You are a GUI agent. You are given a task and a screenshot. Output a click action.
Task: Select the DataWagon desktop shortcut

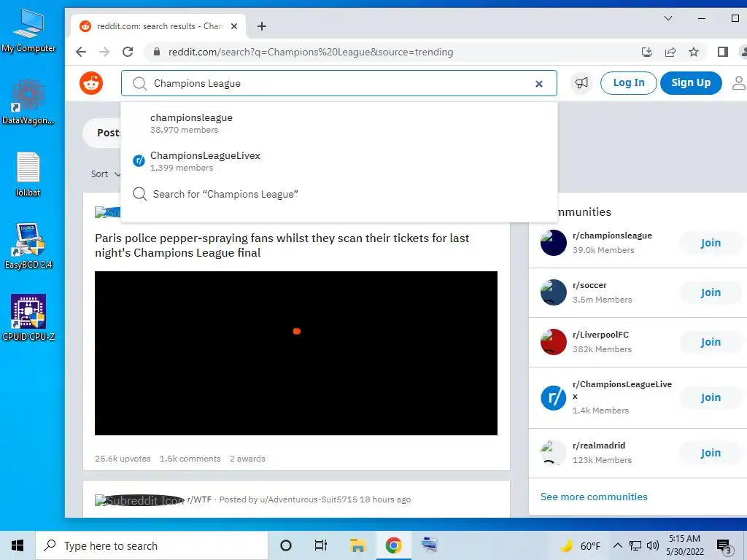click(28, 102)
